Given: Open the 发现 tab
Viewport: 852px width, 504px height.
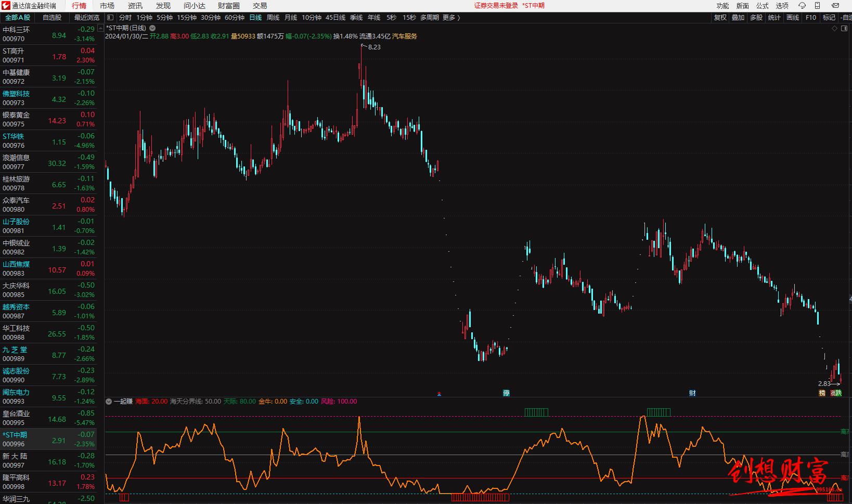Looking at the screenshot, I should (x=163, y=6).
